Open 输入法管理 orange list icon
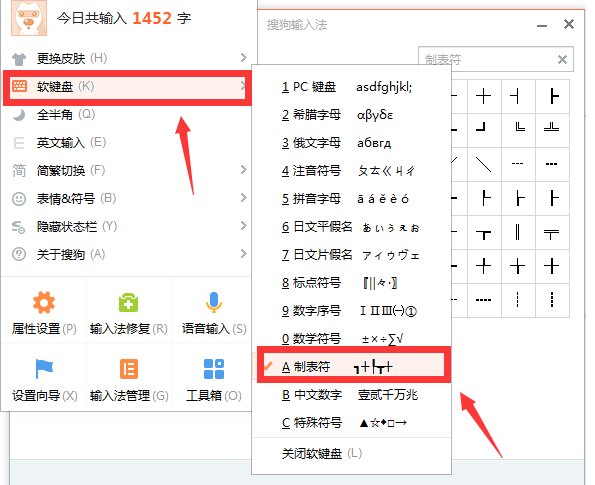595x485 pixels. point(129,369)
